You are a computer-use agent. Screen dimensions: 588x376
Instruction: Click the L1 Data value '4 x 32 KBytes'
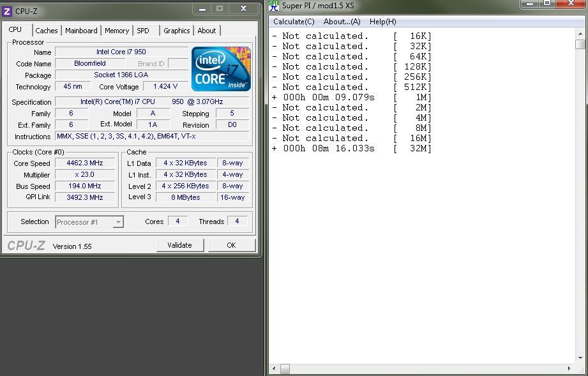pos(185,163)
